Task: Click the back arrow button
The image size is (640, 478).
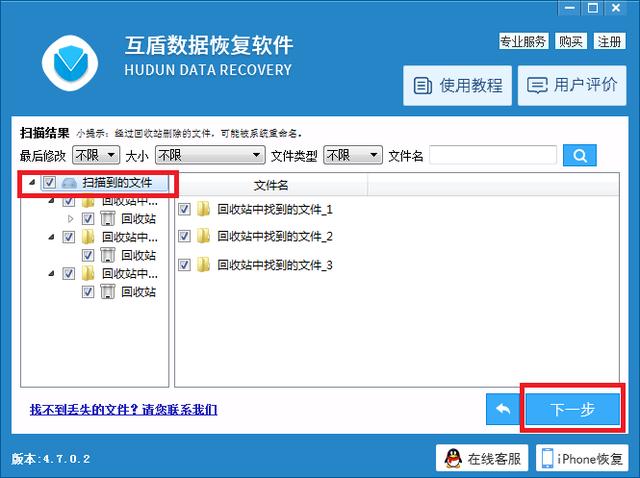Action: [x=503, y=409]
